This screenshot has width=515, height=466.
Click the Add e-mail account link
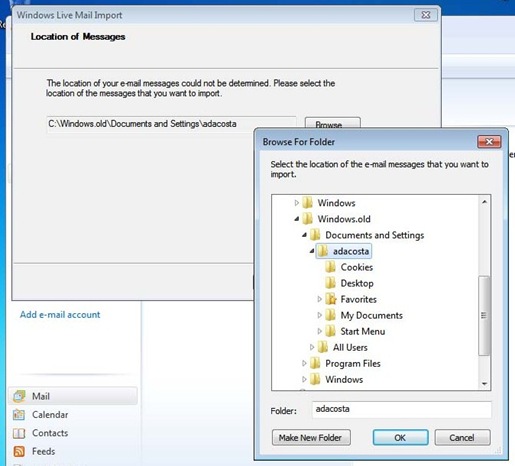(60, 315)
